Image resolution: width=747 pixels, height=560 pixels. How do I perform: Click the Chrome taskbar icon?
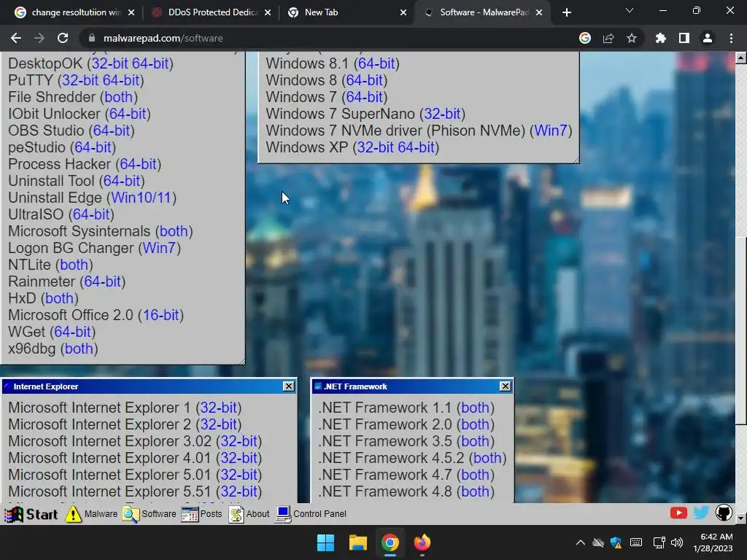click(x=390, y=542)
